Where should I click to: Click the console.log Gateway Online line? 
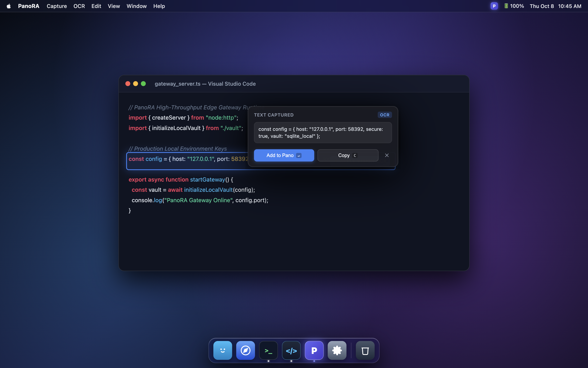tap(200, 200)
